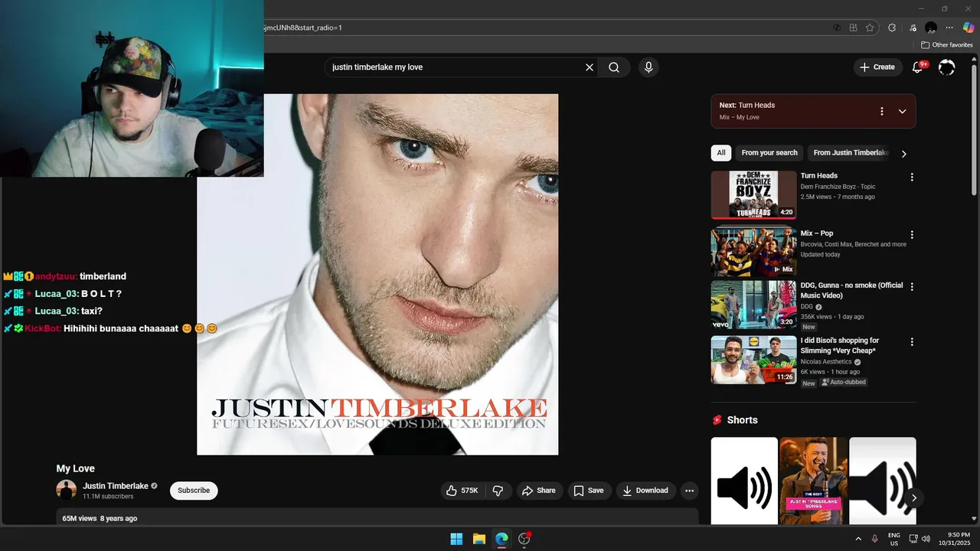Click "Nicolas Aesthetics" channel name

click(x=826, y=362)
